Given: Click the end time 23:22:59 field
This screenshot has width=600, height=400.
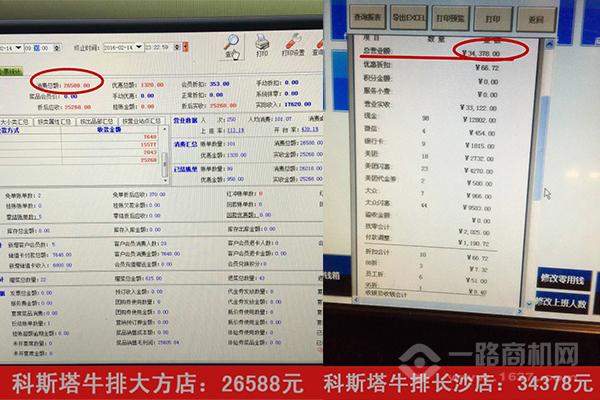Looking at the screenshot, I should click(158, 47).
